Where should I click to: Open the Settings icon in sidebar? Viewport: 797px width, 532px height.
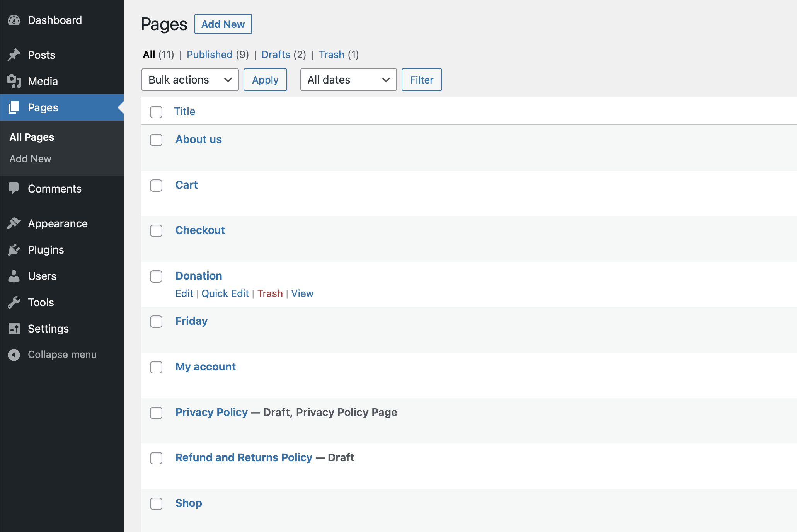click(14, 329)
